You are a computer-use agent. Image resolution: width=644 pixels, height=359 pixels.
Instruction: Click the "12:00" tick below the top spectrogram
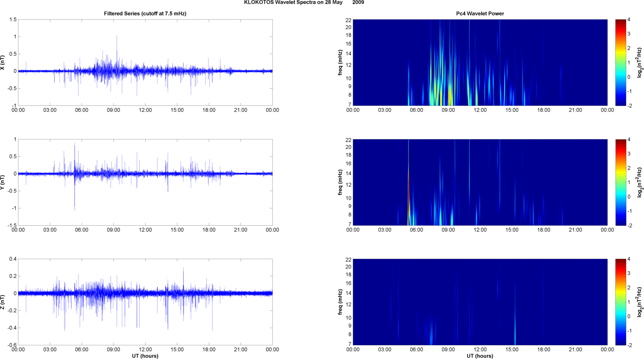pos(480,110)
